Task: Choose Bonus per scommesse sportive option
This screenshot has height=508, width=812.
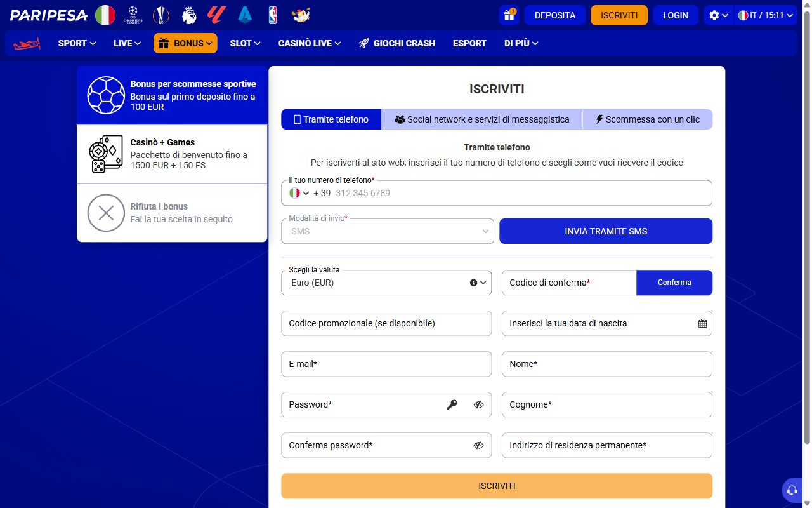Action: coord(172,95)
